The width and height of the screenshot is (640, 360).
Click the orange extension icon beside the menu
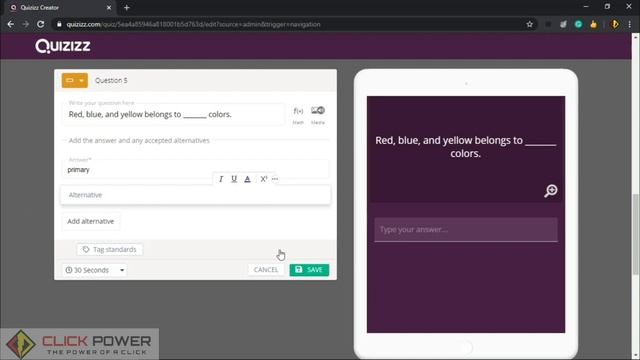coord(615,24)
